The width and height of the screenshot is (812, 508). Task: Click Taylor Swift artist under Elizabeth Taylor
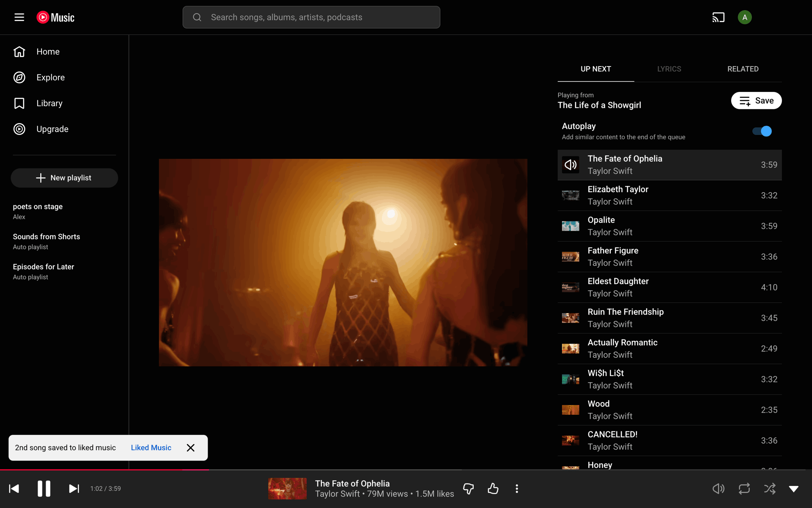click(x=610, y=202)
